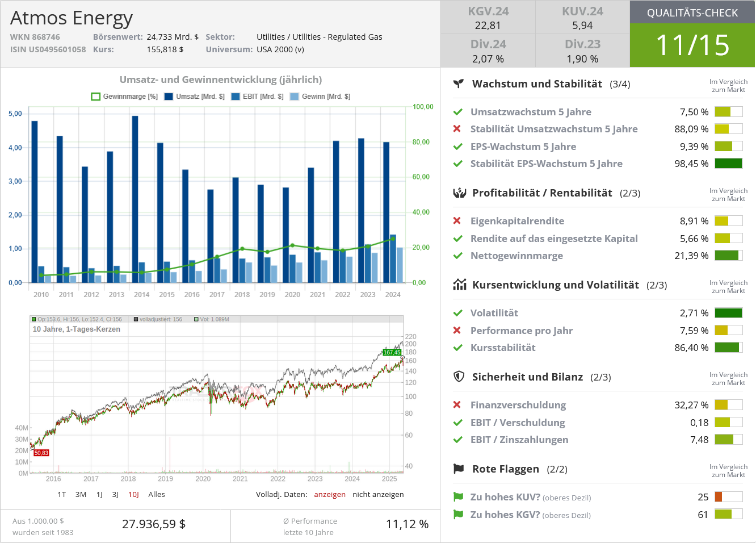This screenshot has height=543, width=756.
Task: Click checkmark next to Volatilität
Action: tap(457, 313)
